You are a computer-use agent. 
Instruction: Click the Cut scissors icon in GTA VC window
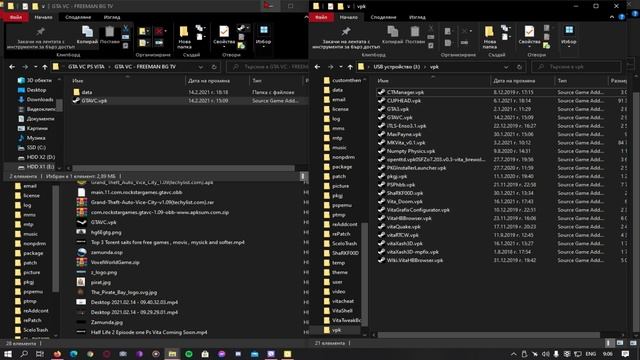[x=126, y=28]
